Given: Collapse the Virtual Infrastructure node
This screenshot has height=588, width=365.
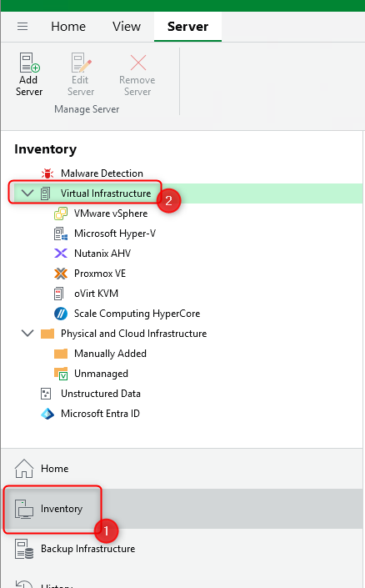Looking at the screenshot, I should click(x=27, y=193).
